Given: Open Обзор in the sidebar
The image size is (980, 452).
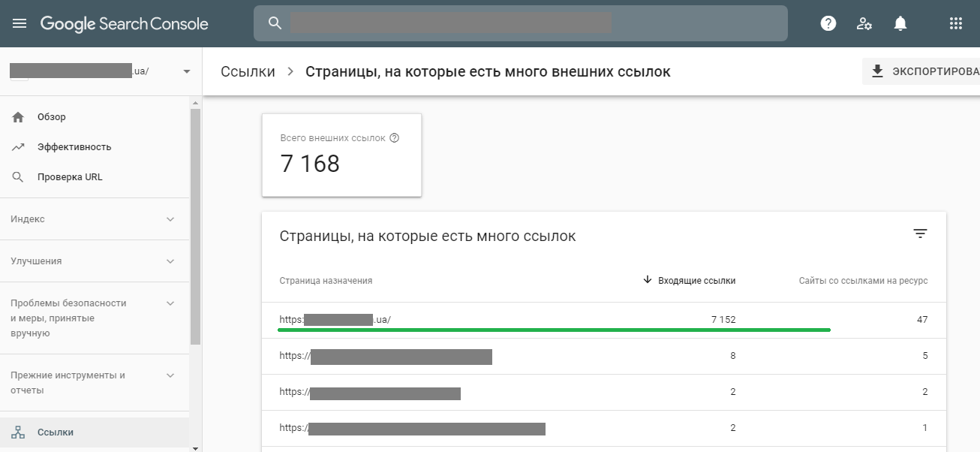Looking at the screenshot, I should click(52, 117).
